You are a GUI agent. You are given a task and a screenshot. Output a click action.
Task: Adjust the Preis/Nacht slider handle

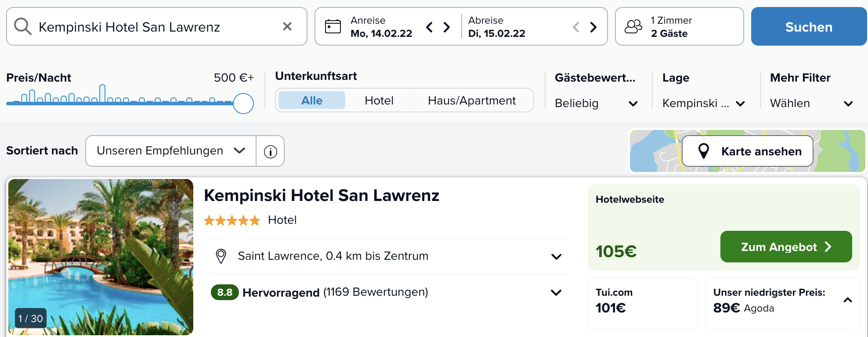click(x=243, y=104)
